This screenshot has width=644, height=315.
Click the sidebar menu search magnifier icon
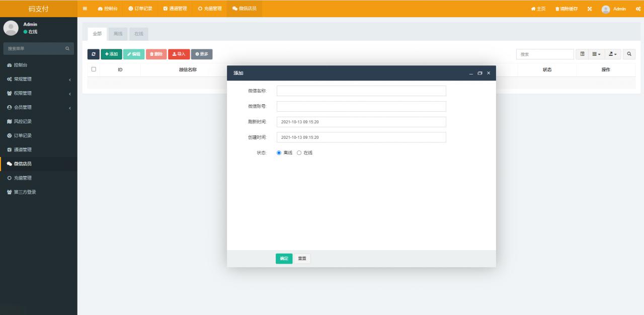67,48
